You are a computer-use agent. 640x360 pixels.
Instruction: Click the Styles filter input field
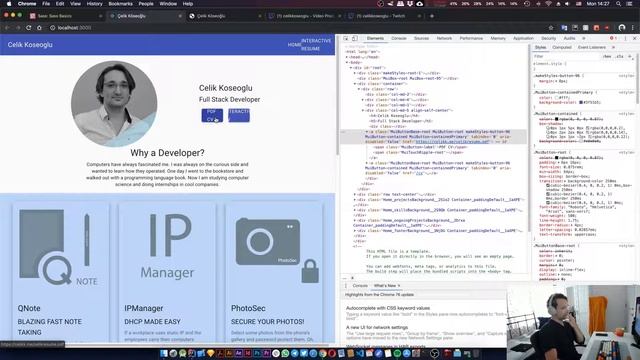pyautogui.click(x=567, y=56)
